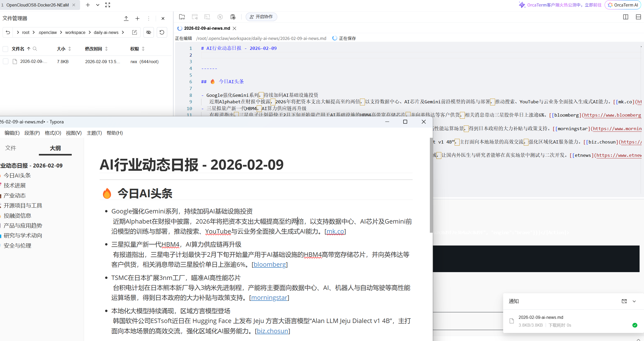The height and width of the screenshot is (341, 644).
Task: Open the tab list chevron dropdown
Action: (98, 5)
